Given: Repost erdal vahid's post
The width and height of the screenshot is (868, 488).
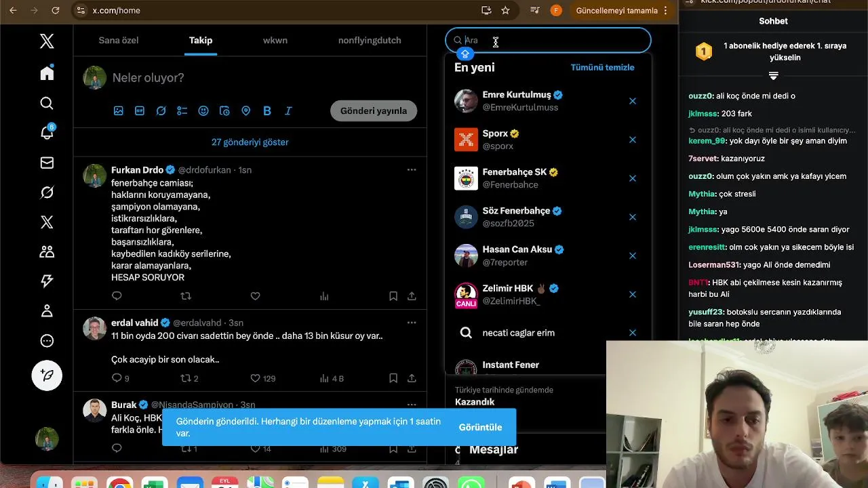Looking at the screenshot, I should 186,378.
